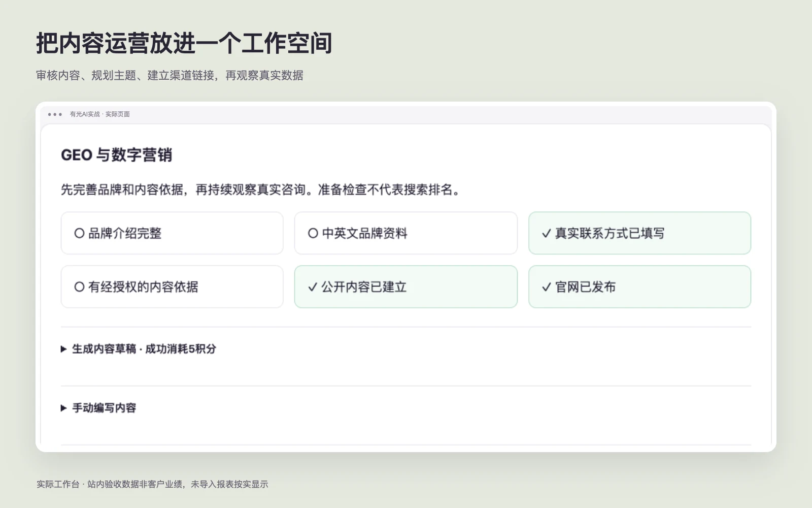Click the 把内容运营放进一个工作空间 headline
Image resolution: width=812 pixels, height=508 pixels.
(184, 43)
